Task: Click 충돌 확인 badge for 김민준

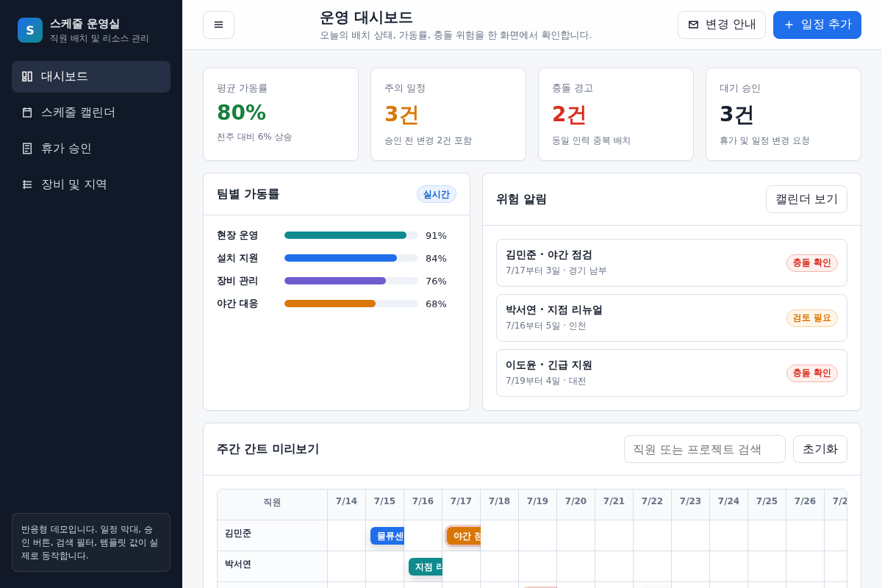Action: coord(812,263)
